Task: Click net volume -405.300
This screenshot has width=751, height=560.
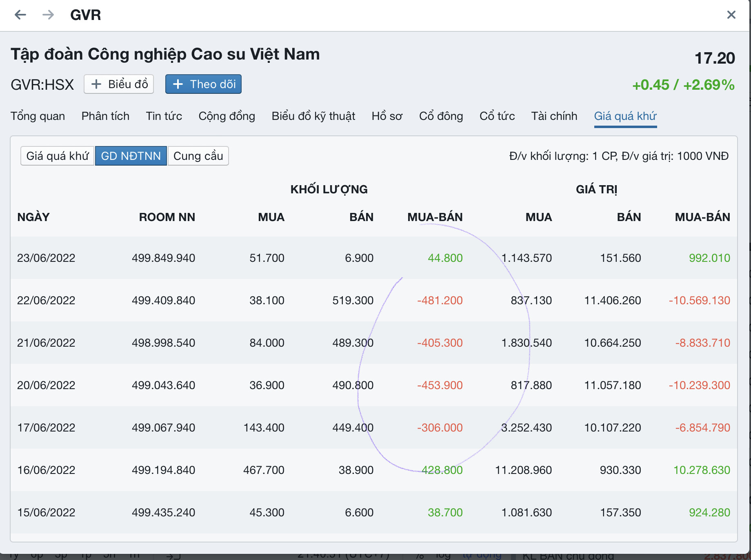Action: 440,343
